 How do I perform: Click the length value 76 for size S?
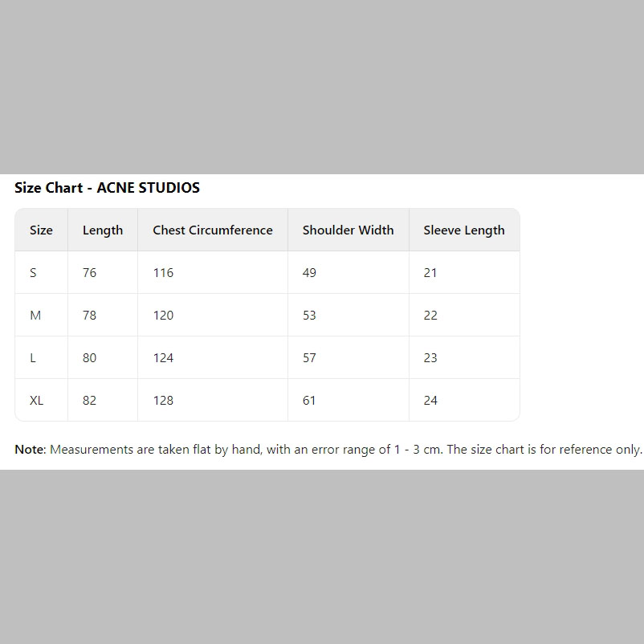pyautogui.click(x=90, y=273)
